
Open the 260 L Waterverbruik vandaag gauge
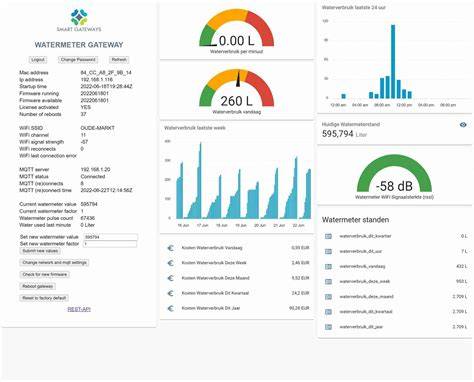tap(237, 92)
